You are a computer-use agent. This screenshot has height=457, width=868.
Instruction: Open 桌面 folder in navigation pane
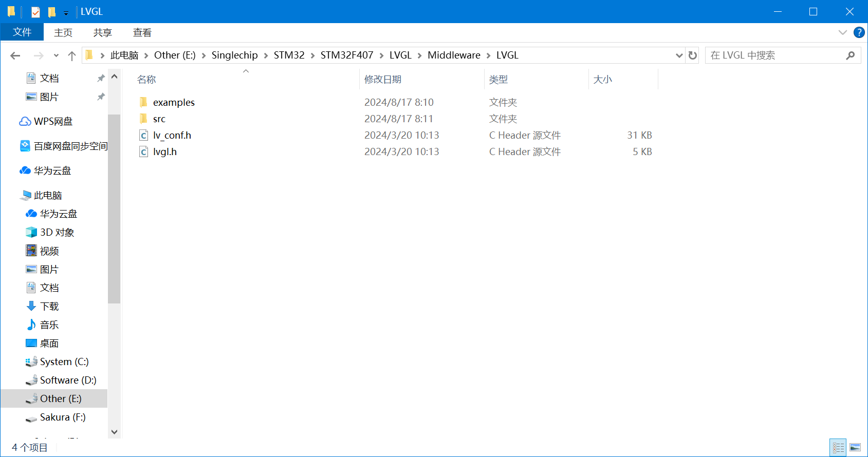pyautogui.click(x=49, y=343)
